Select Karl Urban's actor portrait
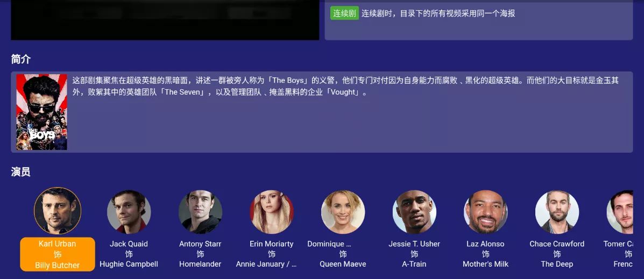Screen dimensions: 644x279 tap(58, 211)
